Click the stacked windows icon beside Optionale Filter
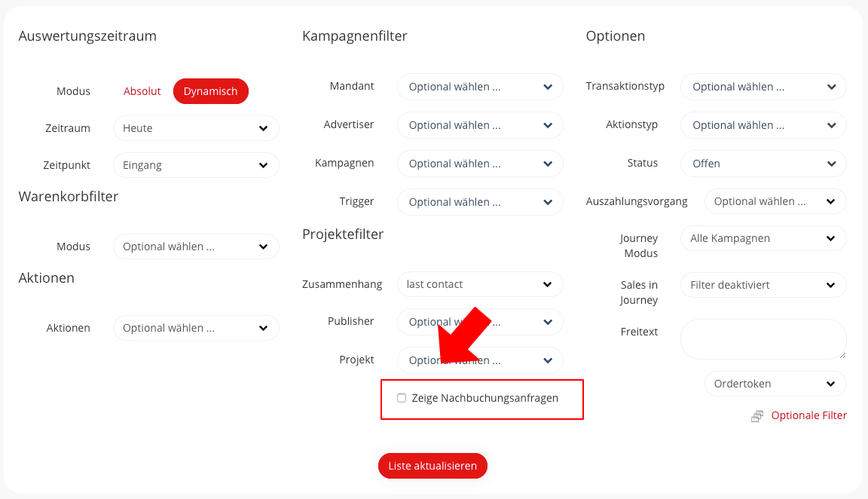The height and width of the screenshot is (499, 868). coord(757,416)
